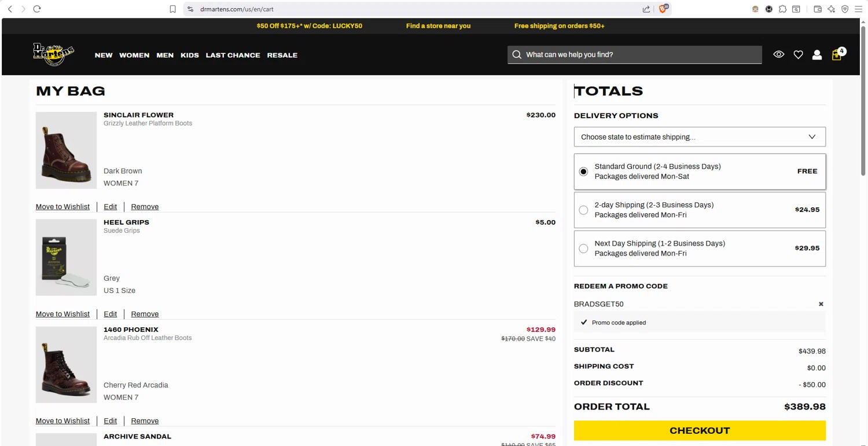
Task: Open the sidebar search panel icon
Action: click(796, 9)
